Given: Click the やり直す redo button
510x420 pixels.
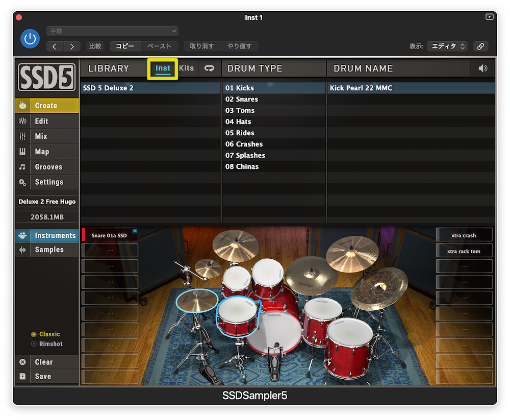Looking at the screenshot, I should [239, 46].
